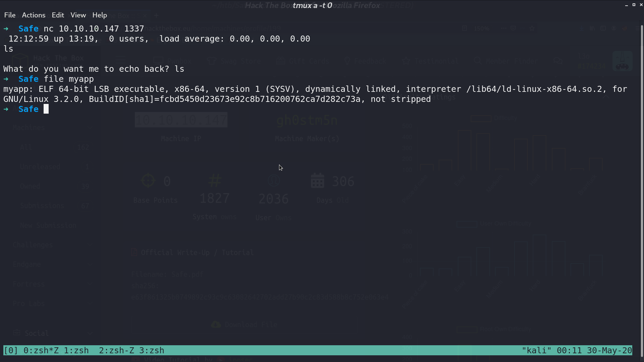Open the Help menu
Screen dimensions: 644x362
[x=100, y=15]
